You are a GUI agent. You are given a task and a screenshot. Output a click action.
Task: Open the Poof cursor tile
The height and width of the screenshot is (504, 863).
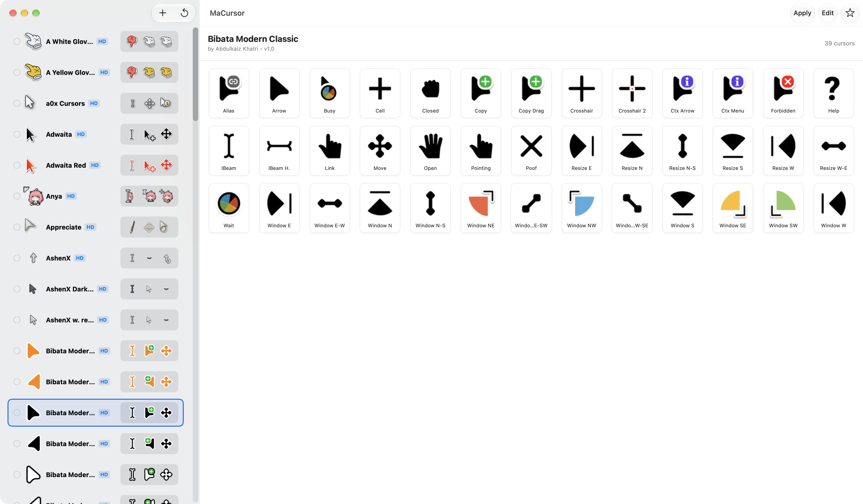click(531, 151)
